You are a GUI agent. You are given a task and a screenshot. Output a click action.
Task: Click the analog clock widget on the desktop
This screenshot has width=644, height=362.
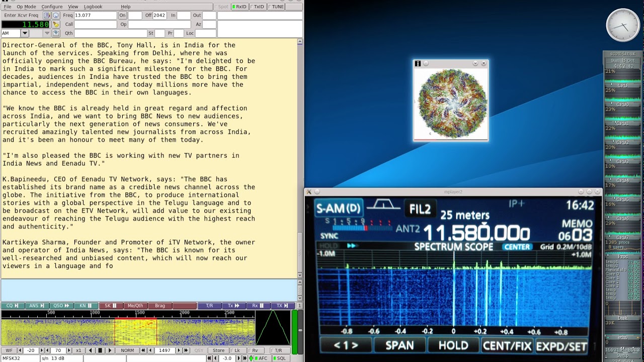pyautogui.click(x=623, y=25)
